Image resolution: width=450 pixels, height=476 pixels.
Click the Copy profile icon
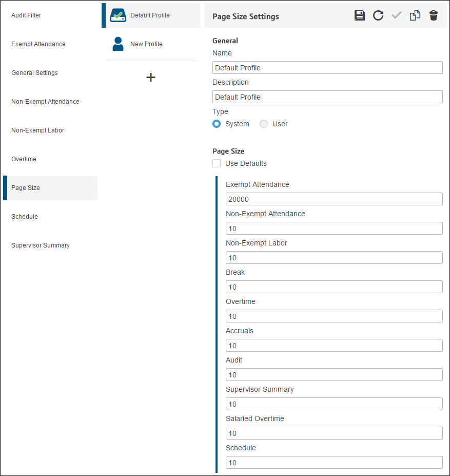click(x=415, y=15)
